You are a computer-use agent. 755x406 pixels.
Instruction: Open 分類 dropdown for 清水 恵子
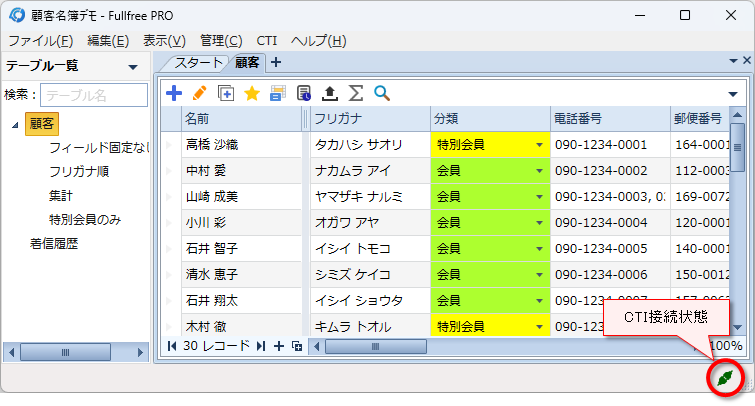[539, 275]
